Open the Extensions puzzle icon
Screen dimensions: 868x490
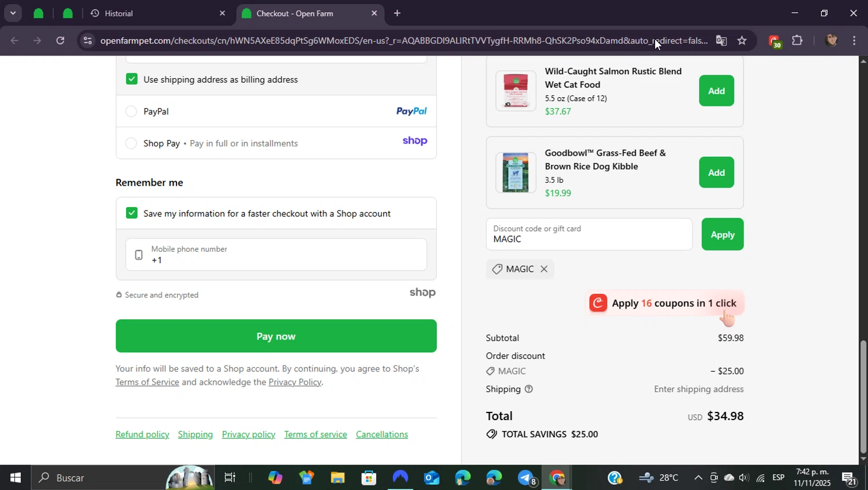coord(797,40)
